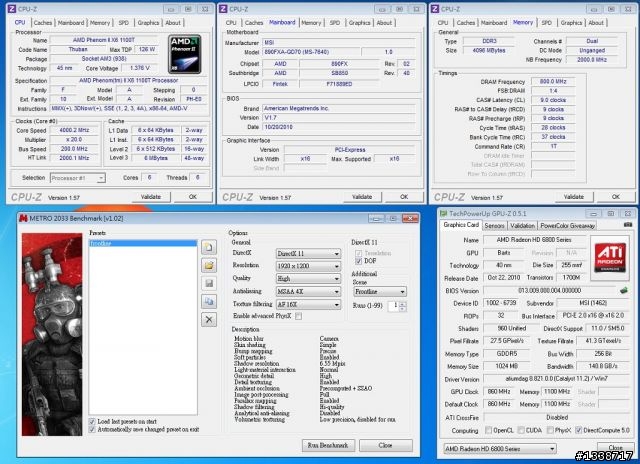This screenshot has width=640, height=464.
Task: Open the CPU-Z Processor selection dropdown
Action: 78,178
